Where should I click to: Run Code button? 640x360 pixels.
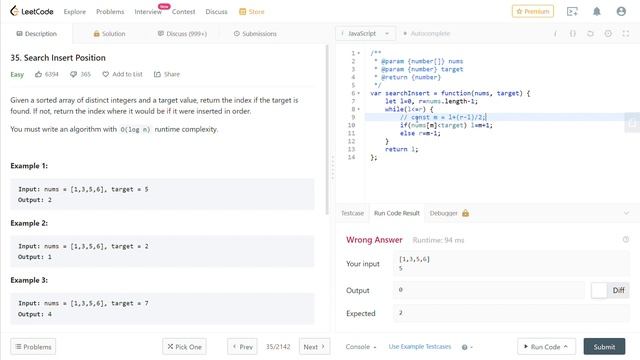tap(546, 347)
